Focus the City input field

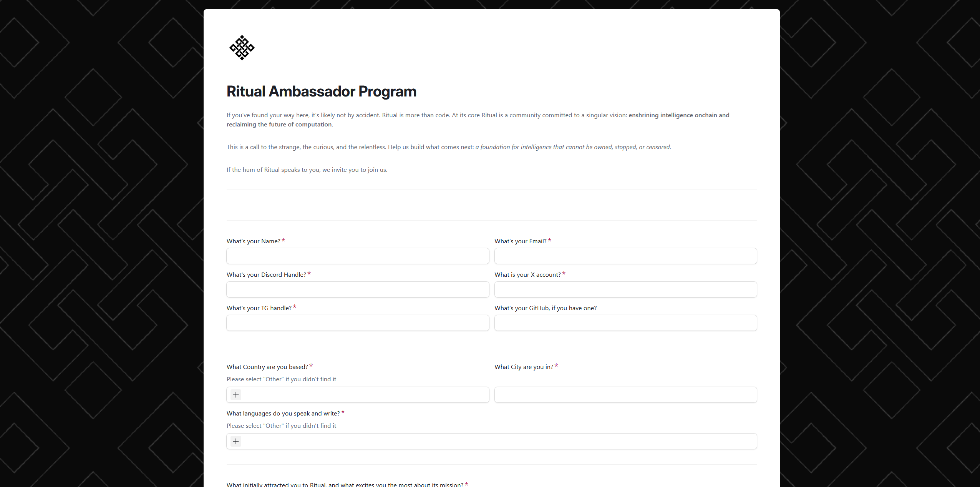[625, 395]
